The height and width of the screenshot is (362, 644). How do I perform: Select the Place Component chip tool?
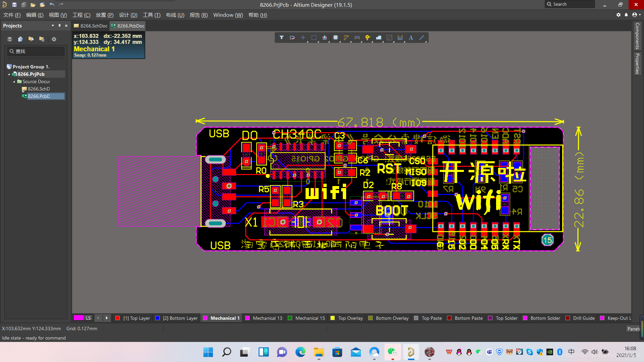[x=335, y=38]
